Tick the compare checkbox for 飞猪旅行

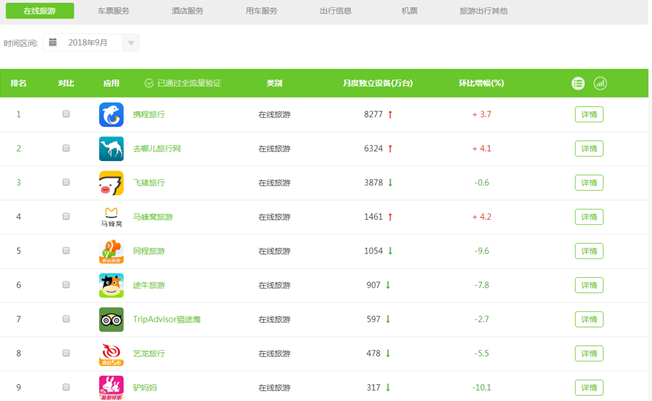coord(66,182)
